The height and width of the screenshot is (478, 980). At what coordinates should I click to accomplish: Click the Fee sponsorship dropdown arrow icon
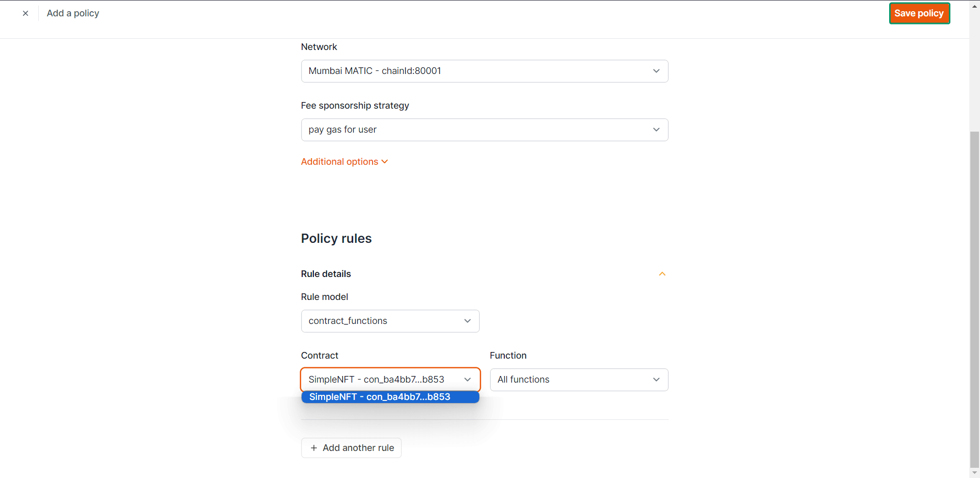coord(656,130)
